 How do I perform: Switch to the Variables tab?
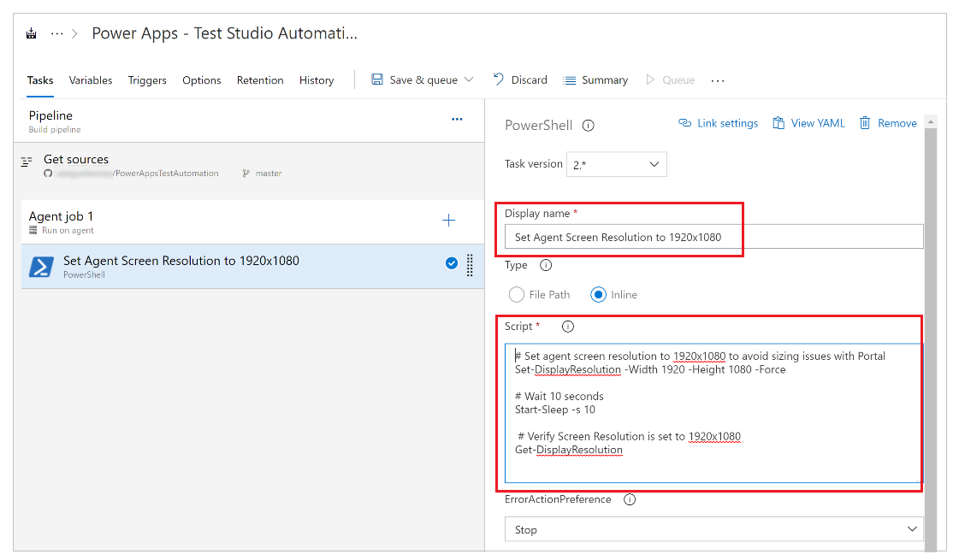[91, 80]
